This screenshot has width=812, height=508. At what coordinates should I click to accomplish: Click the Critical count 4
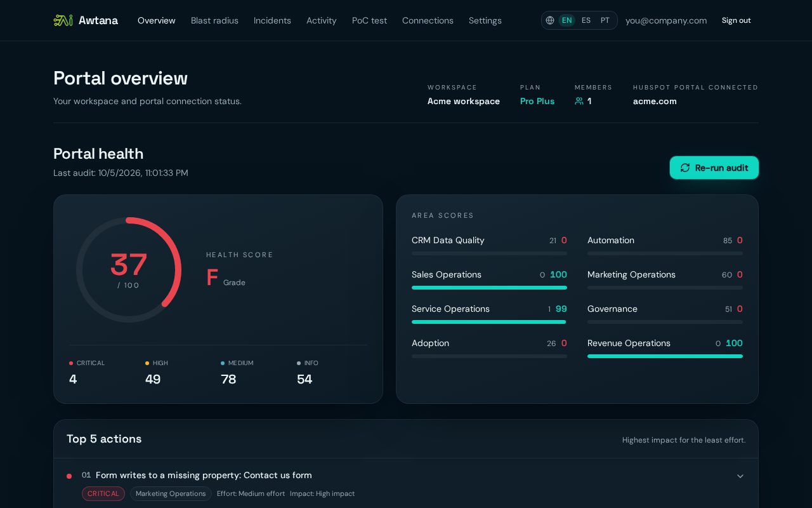[x=73, y=379]
